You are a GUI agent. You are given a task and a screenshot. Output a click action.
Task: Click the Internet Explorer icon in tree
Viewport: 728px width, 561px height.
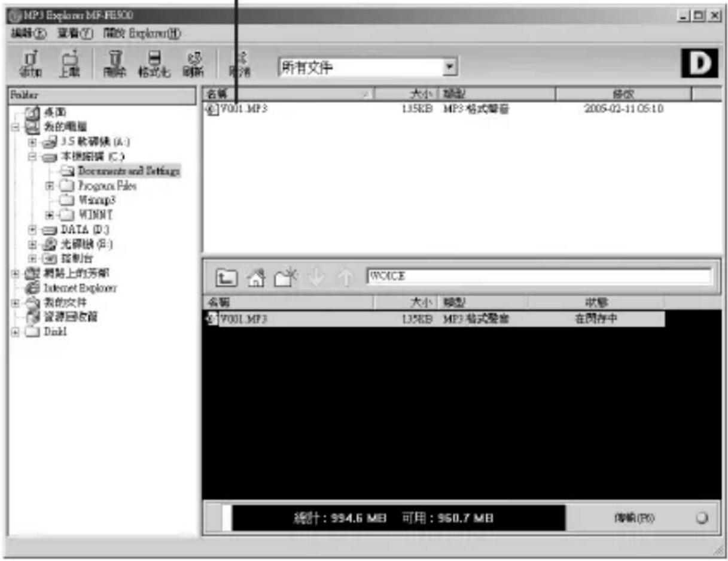coord(32,288)
